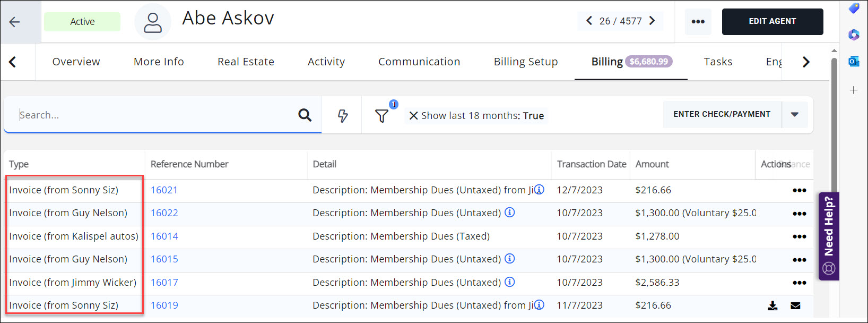Viewport: 868px width, 323px height.
Task: Go to the next agent record
Action: [652, 21]
